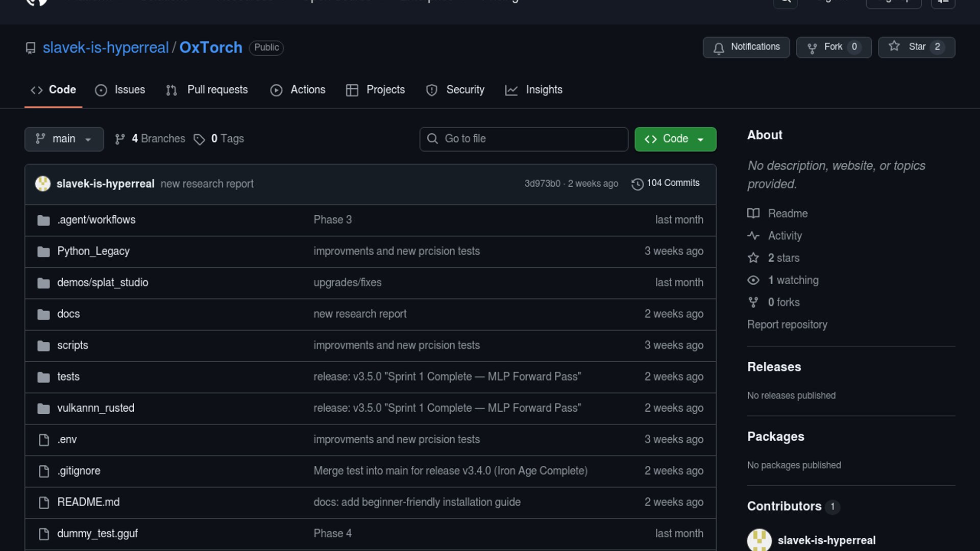Click the 1 watching link
Image resolution: width=980 pixels, height=551 pixels.
pyautogui.click(x=793, y=280)
